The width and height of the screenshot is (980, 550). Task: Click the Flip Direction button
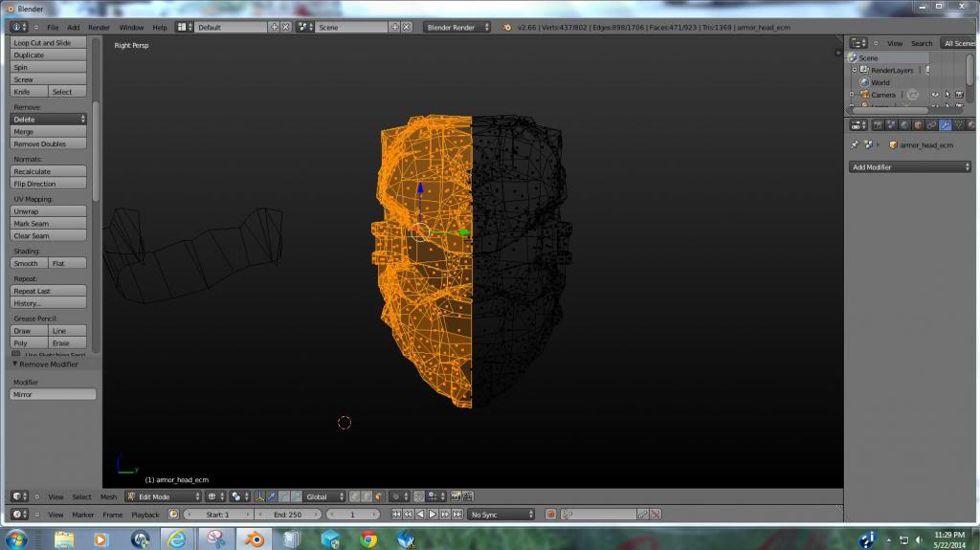tap(48, 184)
